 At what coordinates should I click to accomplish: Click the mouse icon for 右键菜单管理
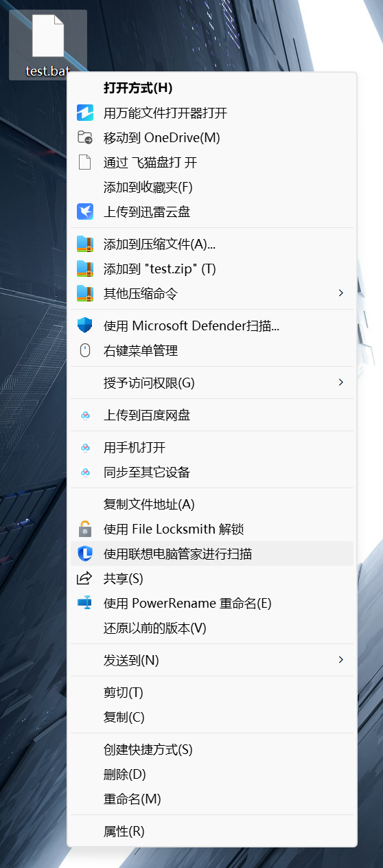point(84,350)
